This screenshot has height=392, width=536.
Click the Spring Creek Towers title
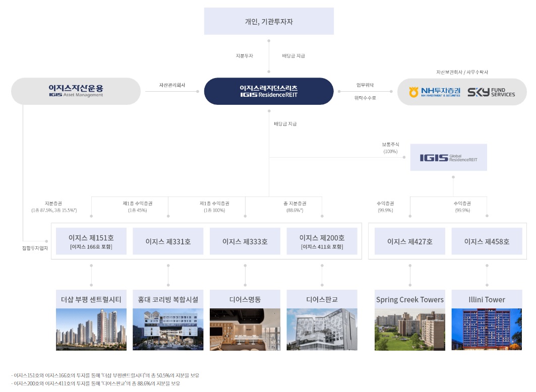(410, 300)
